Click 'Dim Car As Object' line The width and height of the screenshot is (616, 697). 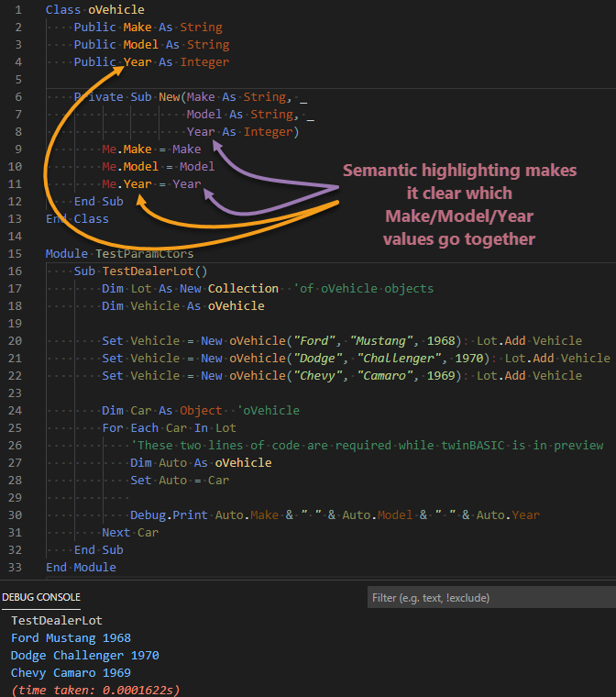pos(161,410)
